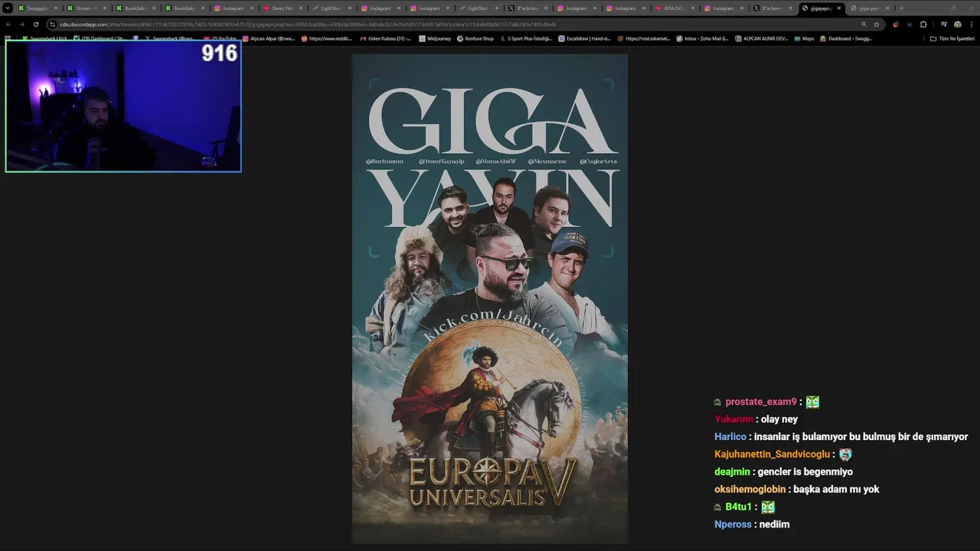Click chat username Yukannn
Screen dimensions: 980x551
pyautogui.click(x=733, y=419)
